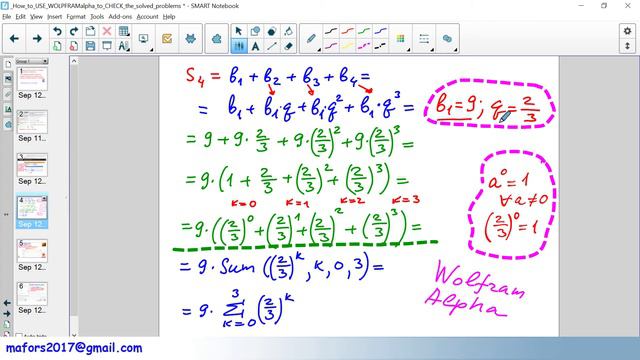Open screen capture / view screens tool
The height and width of the screenshot is (360, 640).
pos(144,39)
